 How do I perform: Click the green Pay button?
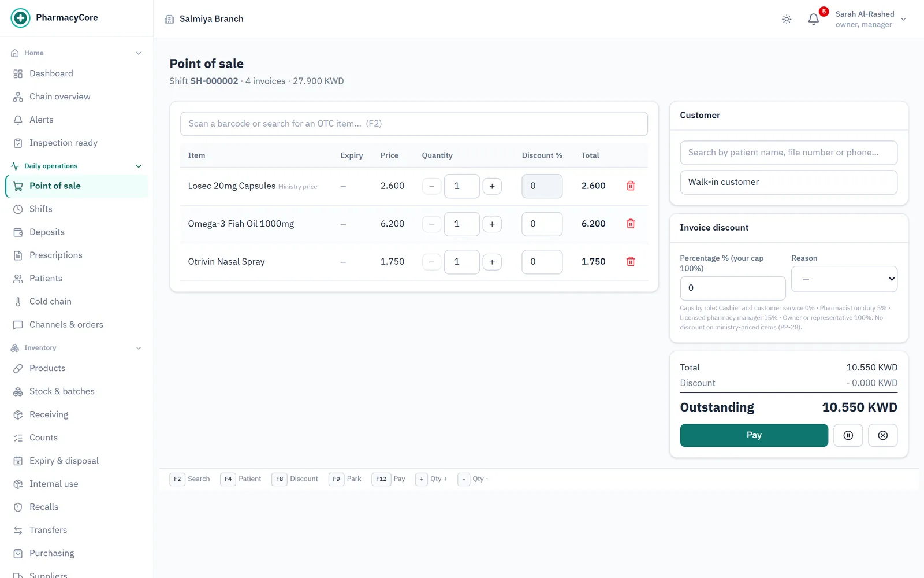(754, 435)
